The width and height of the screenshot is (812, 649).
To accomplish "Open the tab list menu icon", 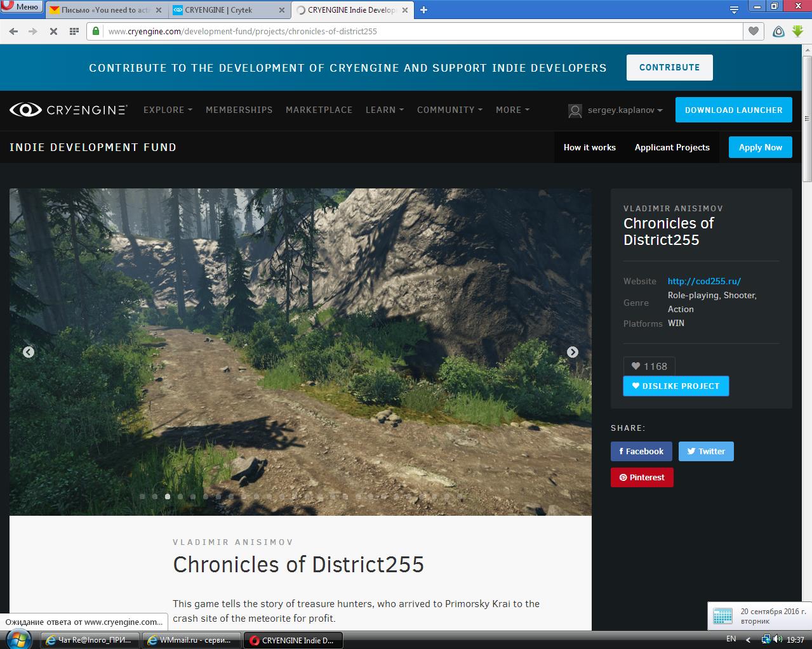I will point(734,10).
